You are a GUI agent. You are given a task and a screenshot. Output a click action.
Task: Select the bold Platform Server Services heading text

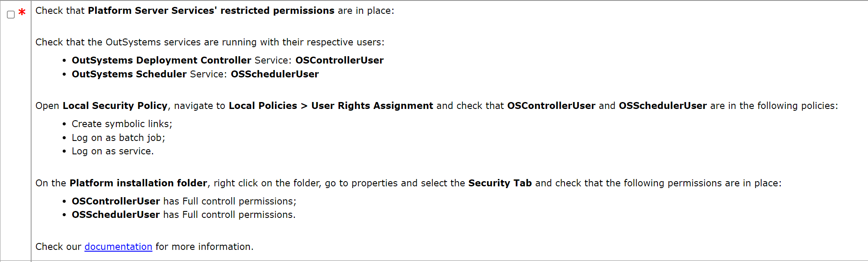pyautogui.click(x=210, y=10)
